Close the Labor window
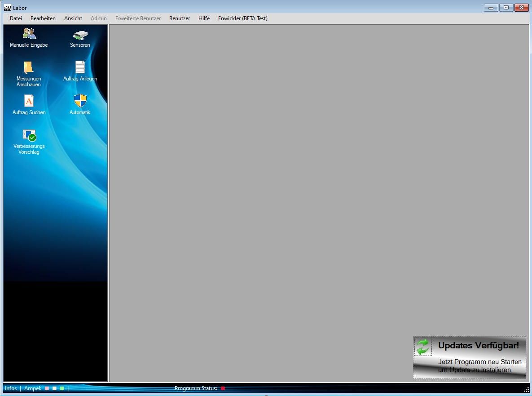532x396 pixels. pyautogui.click(x=522, y=8)
